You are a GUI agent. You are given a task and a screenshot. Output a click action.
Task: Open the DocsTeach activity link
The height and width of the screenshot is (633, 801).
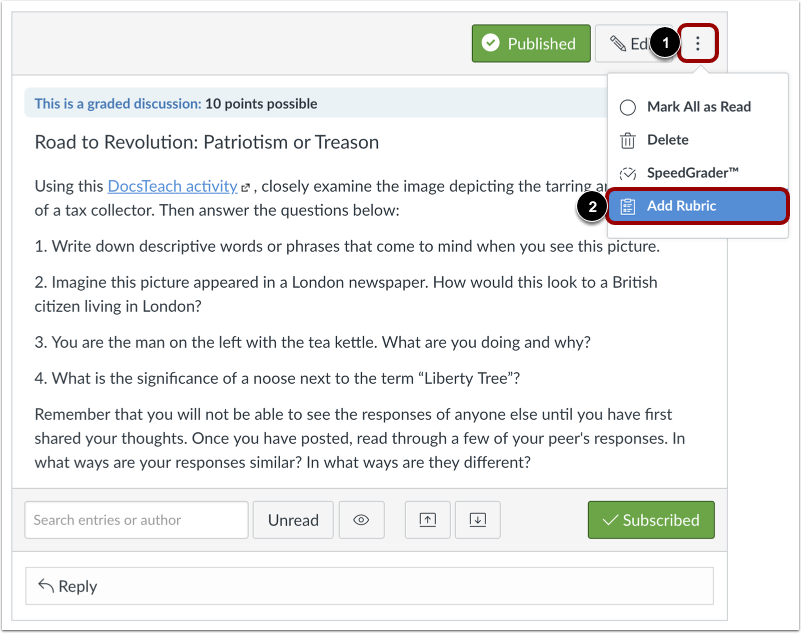[x=173, y=186]
